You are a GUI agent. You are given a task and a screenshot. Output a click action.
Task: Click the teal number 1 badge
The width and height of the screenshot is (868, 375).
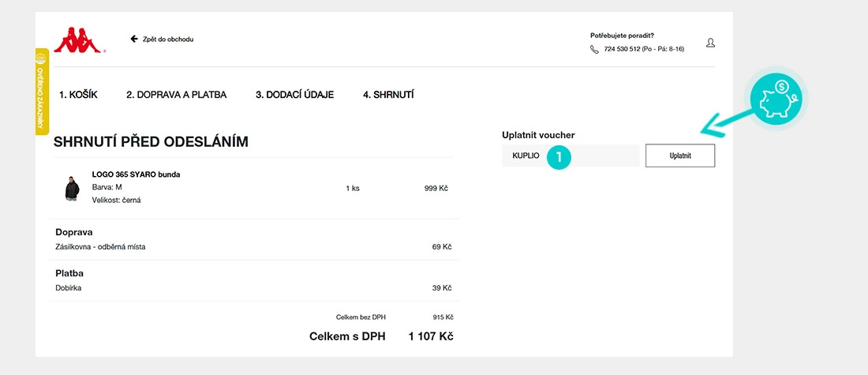pos(558,156)
